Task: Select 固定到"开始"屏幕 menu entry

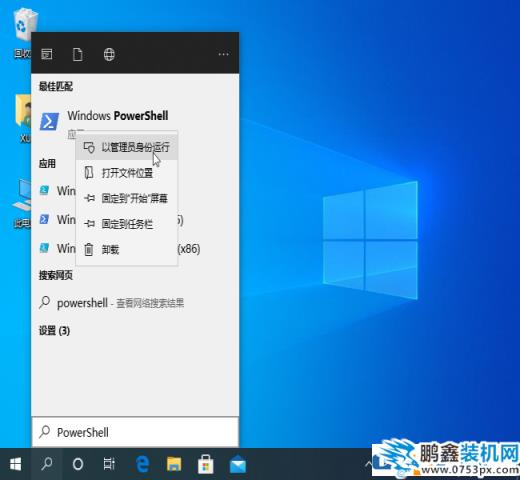Action: click(x=127, y=198)
